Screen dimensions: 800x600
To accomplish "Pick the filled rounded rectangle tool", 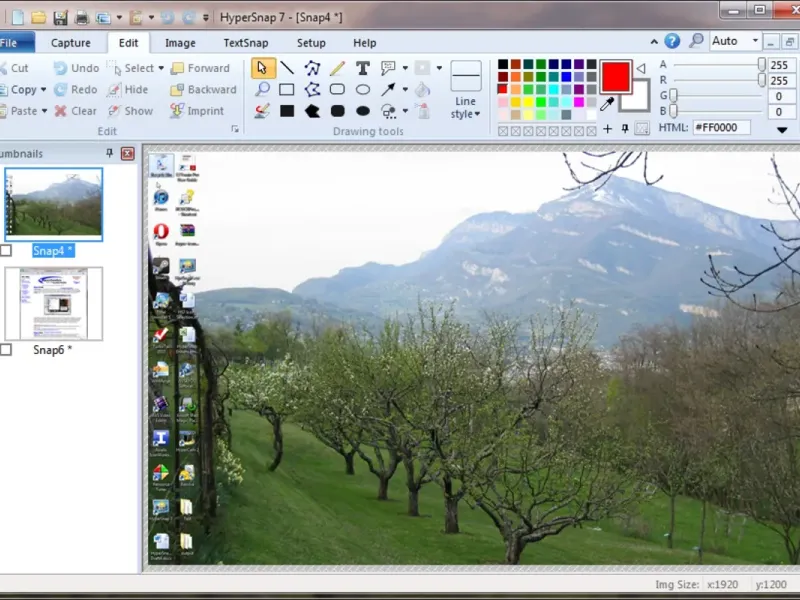I will pyautogui.click(x=337, y=111).
